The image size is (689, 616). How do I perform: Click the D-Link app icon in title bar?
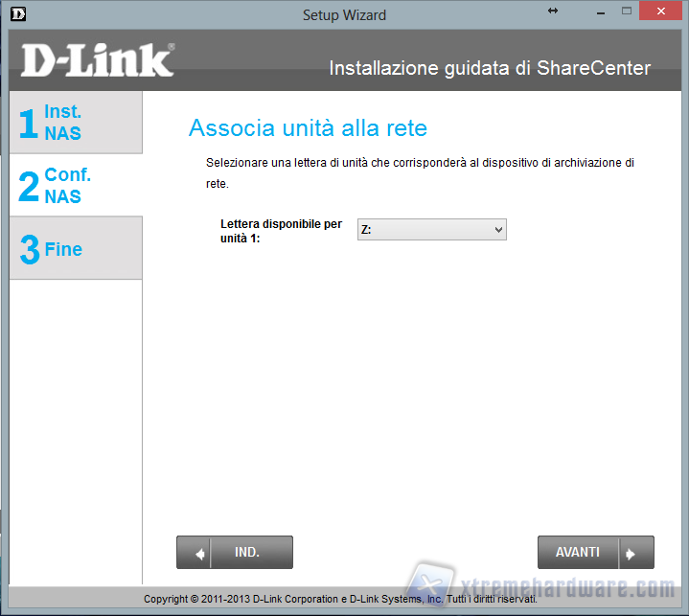click(16, 14)
